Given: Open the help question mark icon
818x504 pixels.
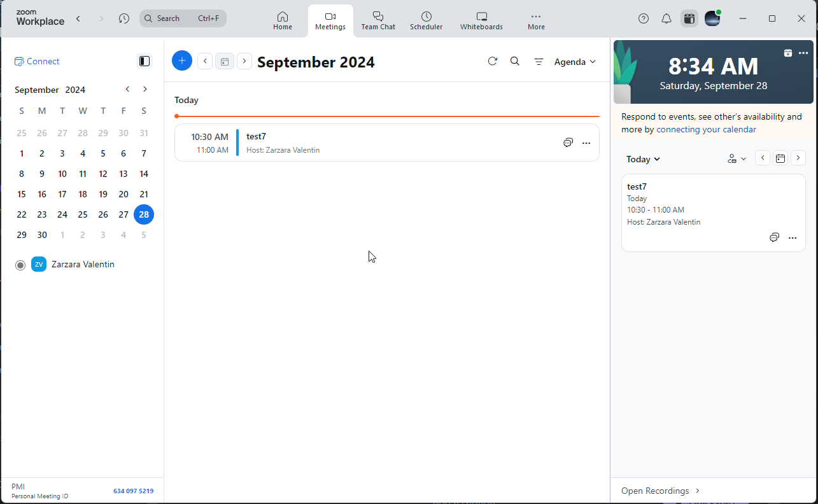Looking at the screenshot, I should (644, 18).
